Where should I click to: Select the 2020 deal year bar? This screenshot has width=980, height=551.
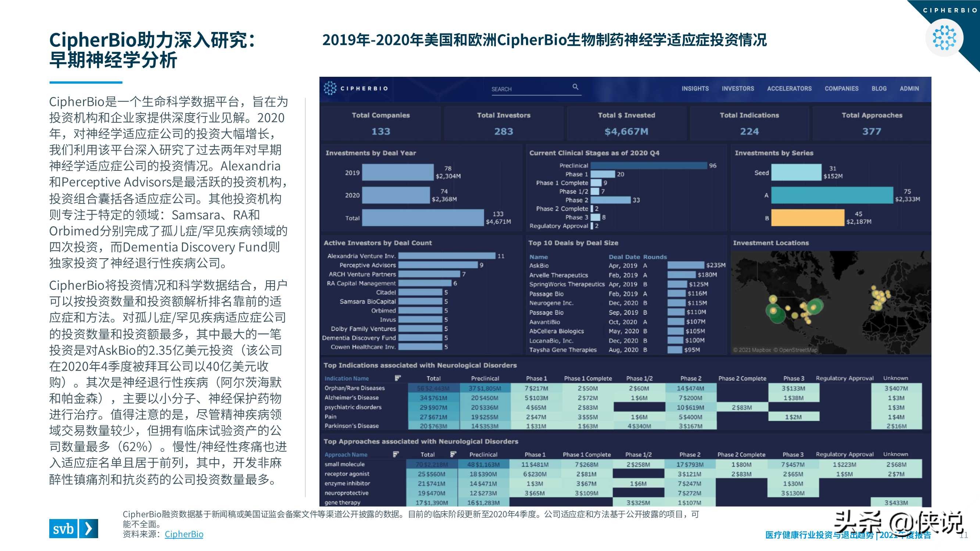396,195
